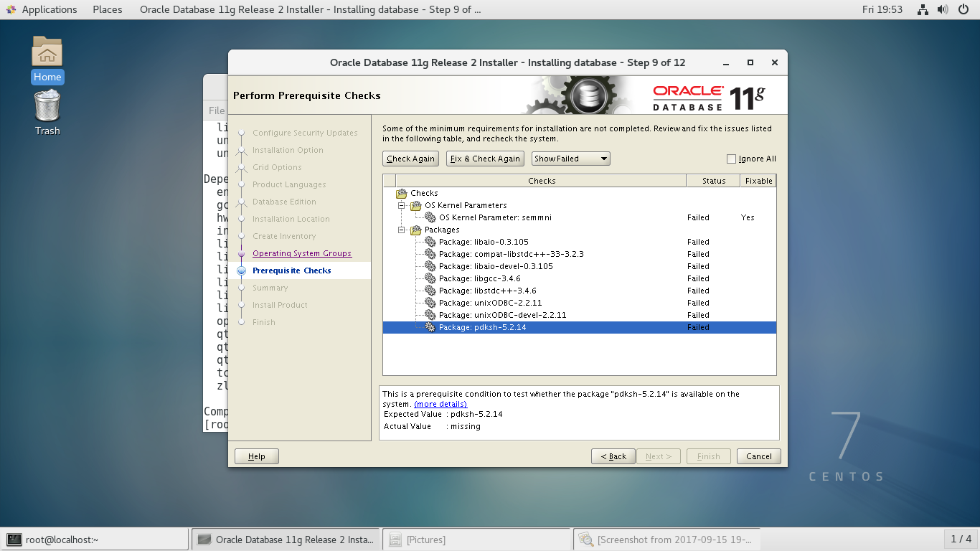
Task: Switch to Screenshot window in taskbar
Action: click(667, 540)
